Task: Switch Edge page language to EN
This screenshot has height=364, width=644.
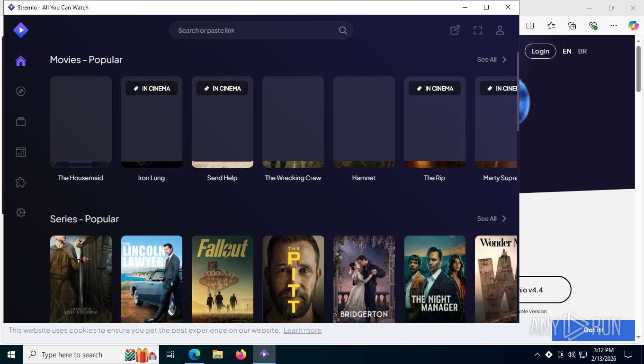Action: click(x=567, y=51)
